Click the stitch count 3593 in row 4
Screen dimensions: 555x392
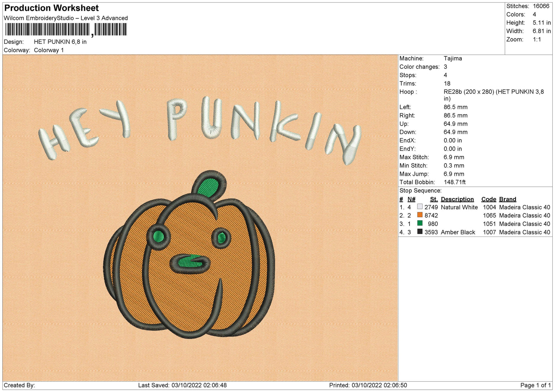431,232
